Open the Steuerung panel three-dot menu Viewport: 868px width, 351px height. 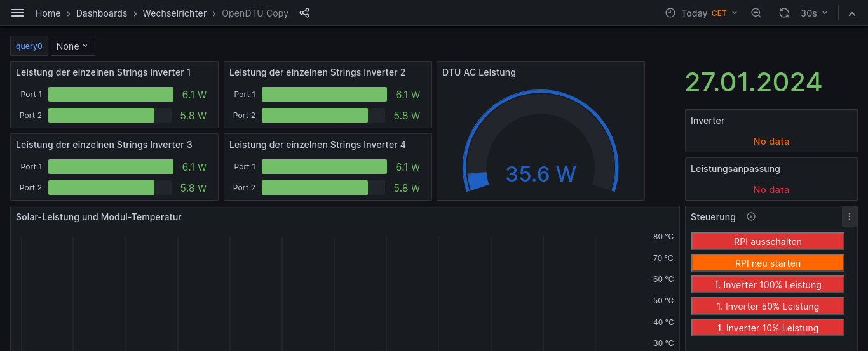tap(850, 216)
